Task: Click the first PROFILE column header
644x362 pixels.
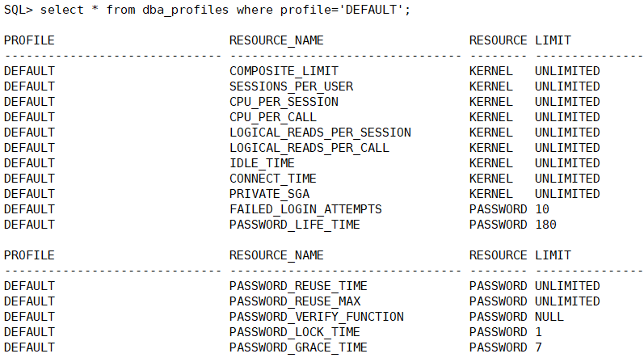Action: pos(29,40)
